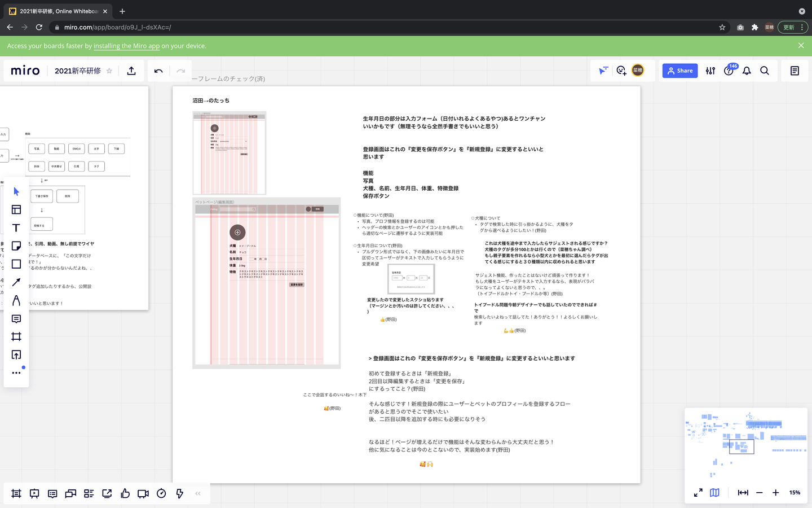
Task: Focus the miro.com address bar
Action: pos(383,27)
